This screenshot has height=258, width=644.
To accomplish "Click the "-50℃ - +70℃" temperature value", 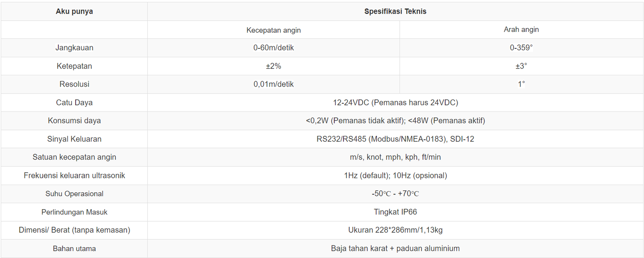I will (395, 194).
